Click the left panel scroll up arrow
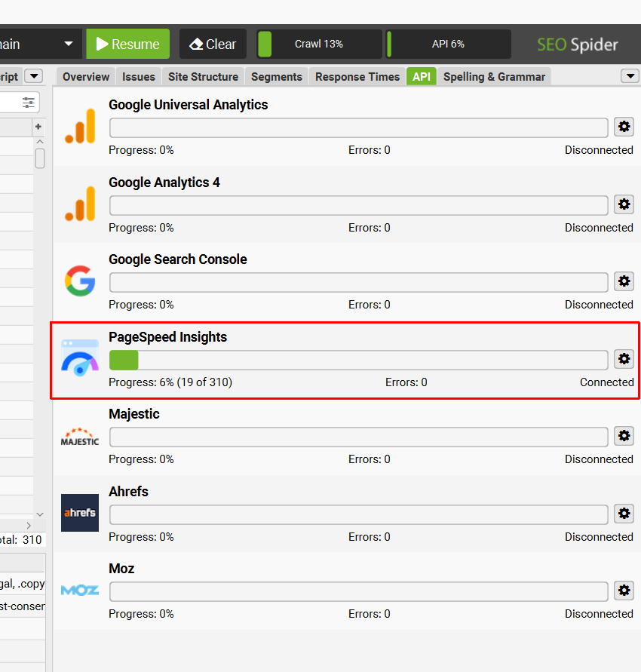641x672 pixels. tap(40, 142)
